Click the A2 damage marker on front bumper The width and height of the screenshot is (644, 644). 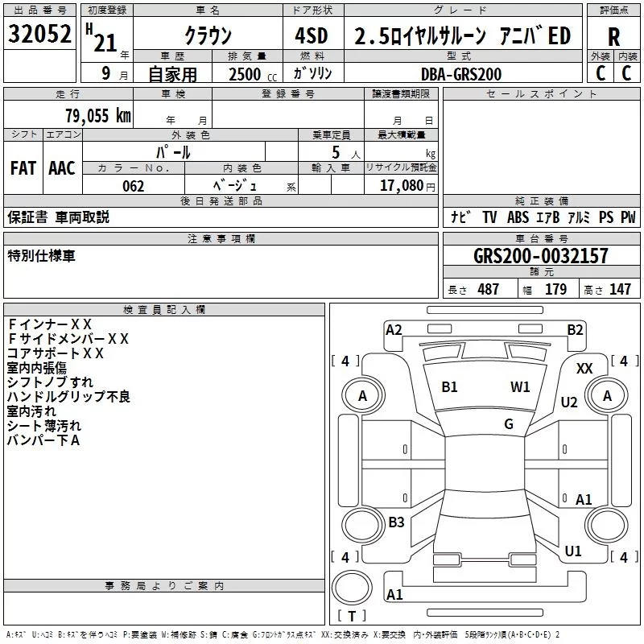[x=394, y=329]
